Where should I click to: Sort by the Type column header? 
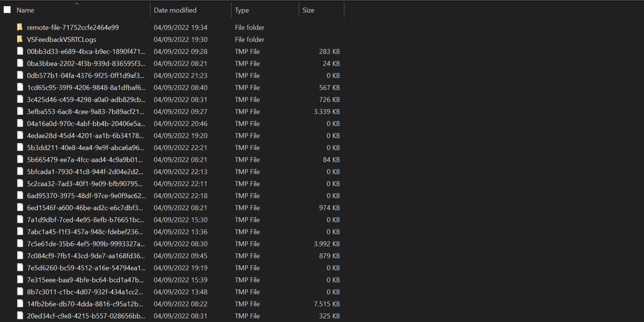(242, 10)
